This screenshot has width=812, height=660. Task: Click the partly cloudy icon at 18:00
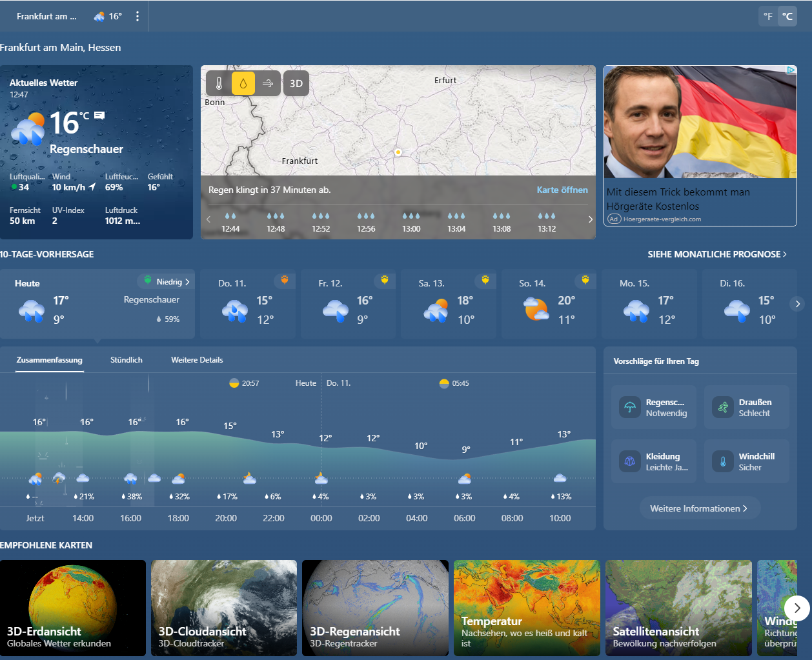tap(178, 479)
